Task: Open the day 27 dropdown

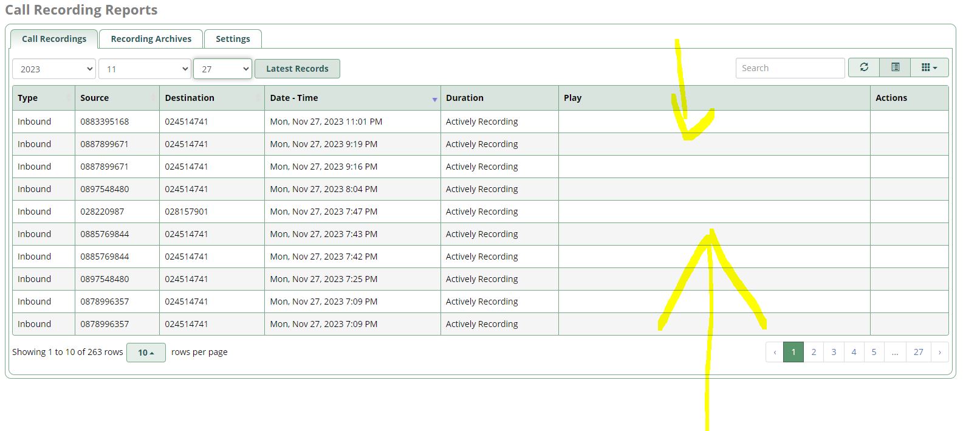Action: coord(222,69)
